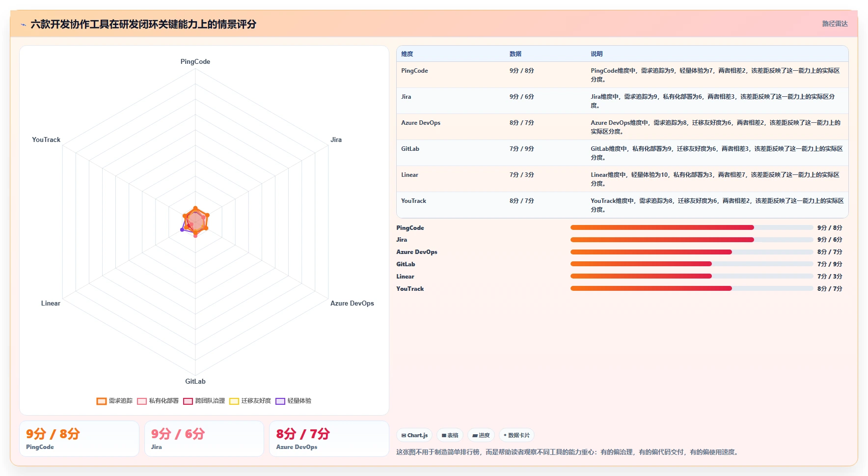Click the Jira cell in table
The width and height of the screenshot is (868, 476).
pos(406,97)
